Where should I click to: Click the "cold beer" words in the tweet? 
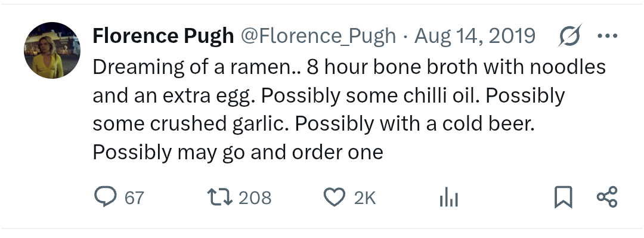tap(488, 123)
